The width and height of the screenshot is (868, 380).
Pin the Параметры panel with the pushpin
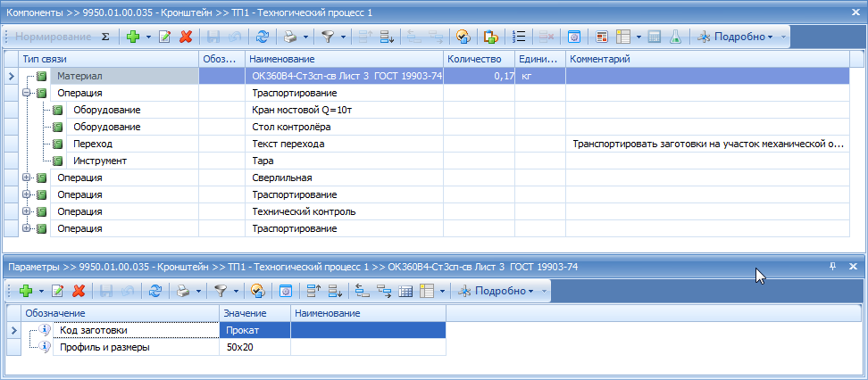click(832, 267)
